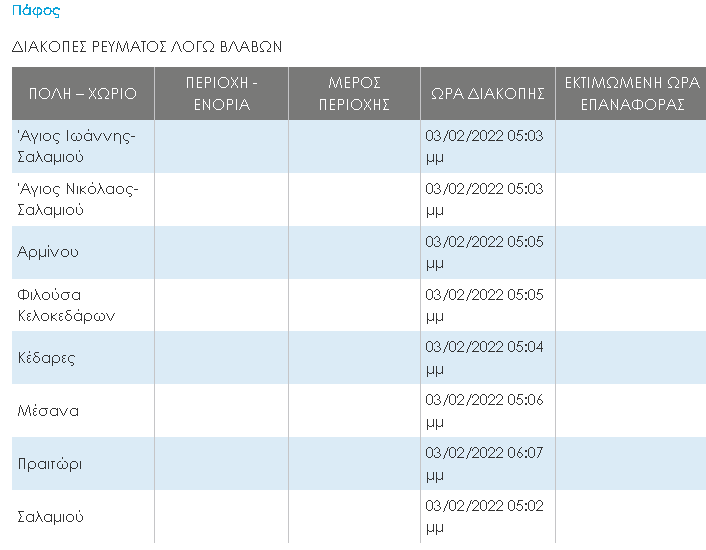Click the ΕΚΤΙΜΩΜΕΝΗ ΩΡΑ ΕΠΑΝΑΦΟΡΑΣ column header

[x=631, y=94]
